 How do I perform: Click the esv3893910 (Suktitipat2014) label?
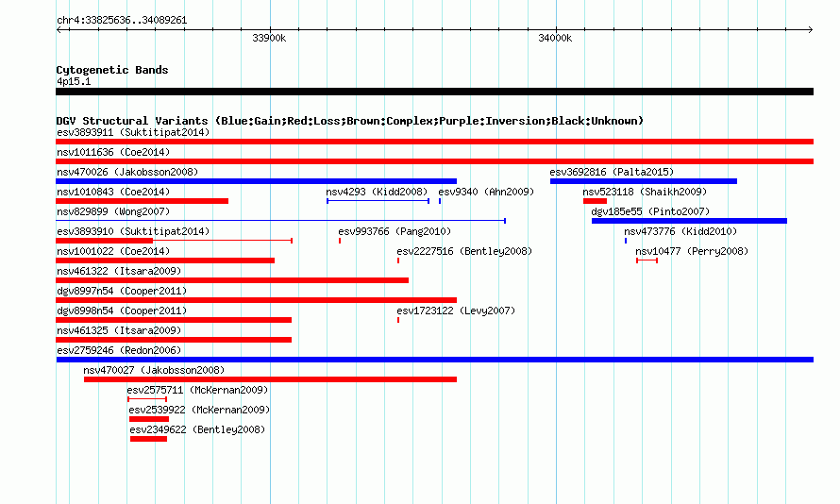click(133, 231)
